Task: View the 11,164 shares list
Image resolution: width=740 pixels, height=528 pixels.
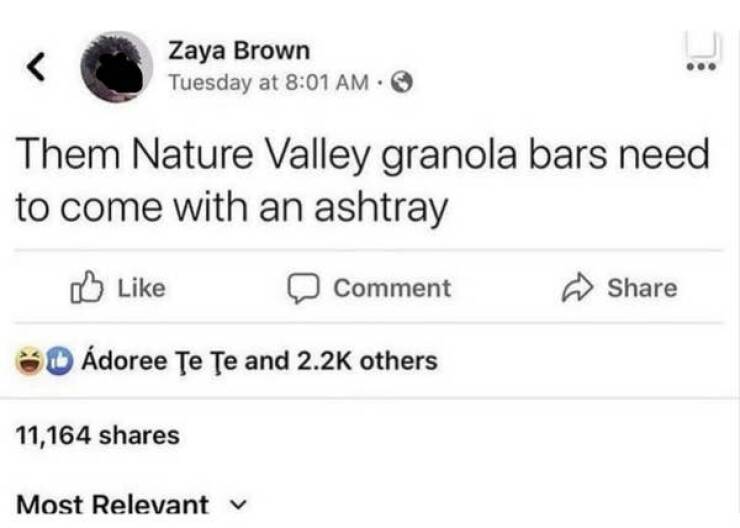Action: (98, 435)
